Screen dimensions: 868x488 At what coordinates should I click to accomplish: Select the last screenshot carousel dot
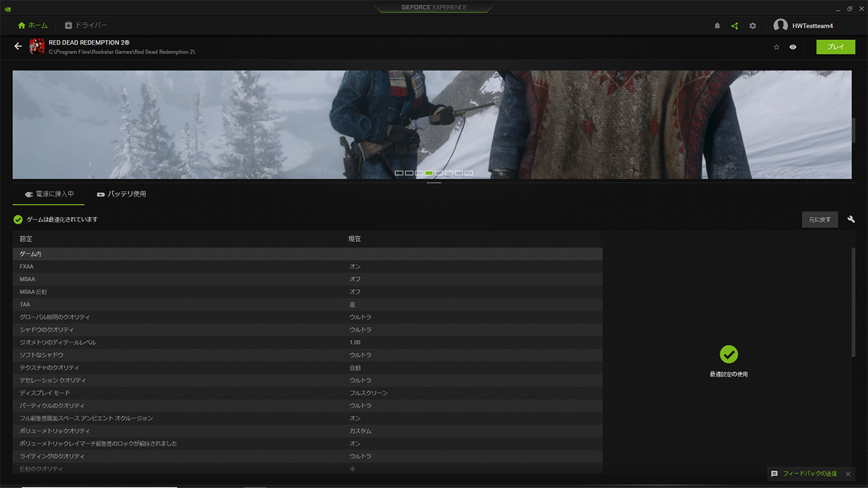pos(469,173)
